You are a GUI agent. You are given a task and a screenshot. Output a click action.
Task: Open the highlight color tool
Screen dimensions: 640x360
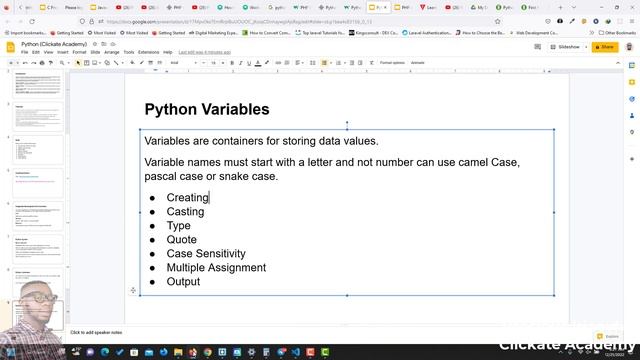point(267,63)
